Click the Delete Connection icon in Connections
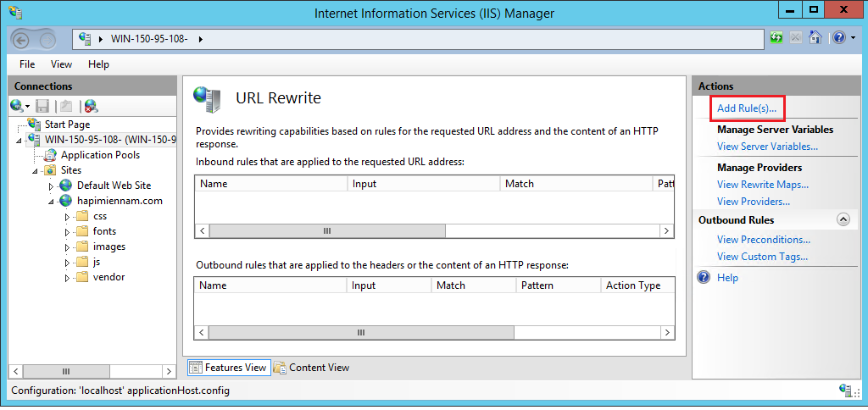868x410 pixels. pyautogui.click(x=92, y=106)
